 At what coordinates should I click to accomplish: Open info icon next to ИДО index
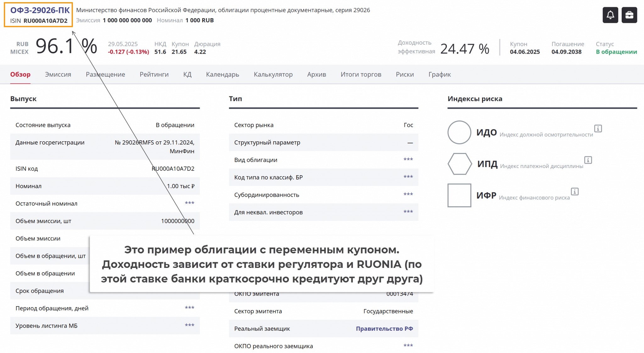[598, 128]
